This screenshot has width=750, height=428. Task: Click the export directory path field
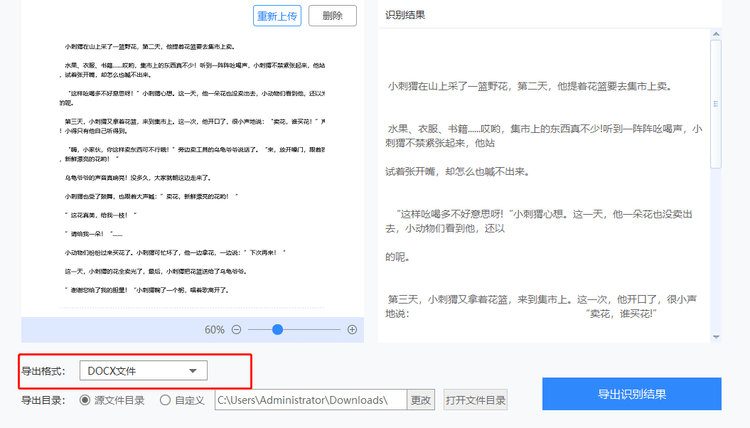coord(311,400)
